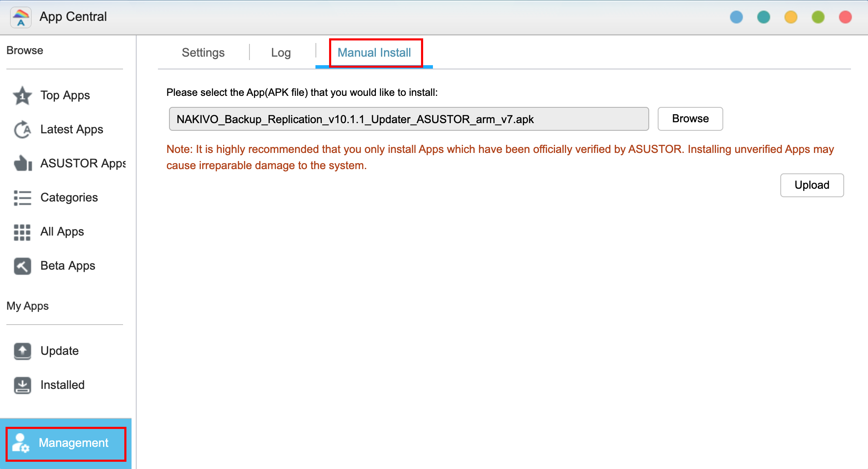Open the Installed download-tray icon
This screenshot has width=868, height=469.
(23, 385)
